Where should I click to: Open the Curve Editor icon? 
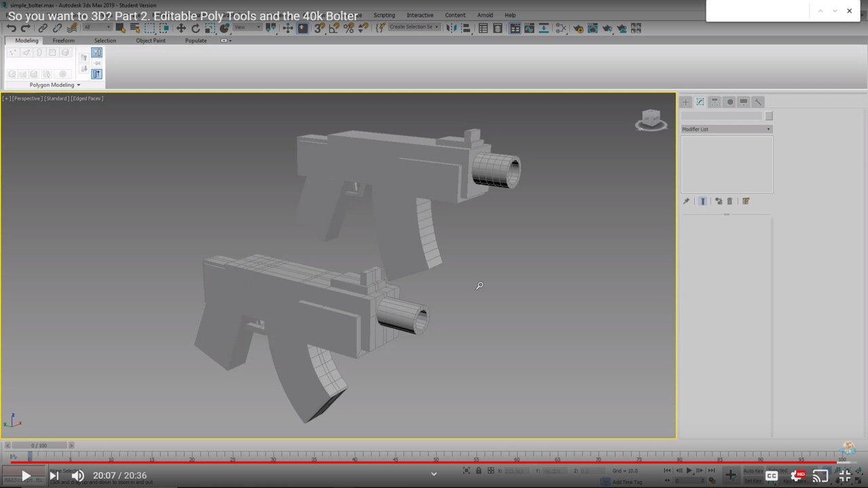[530, 28]
